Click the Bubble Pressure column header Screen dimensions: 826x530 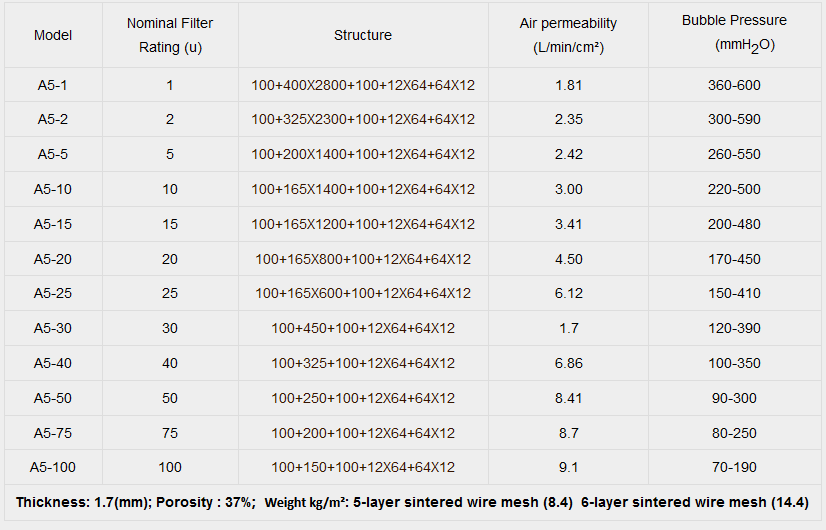pos(734,33)
